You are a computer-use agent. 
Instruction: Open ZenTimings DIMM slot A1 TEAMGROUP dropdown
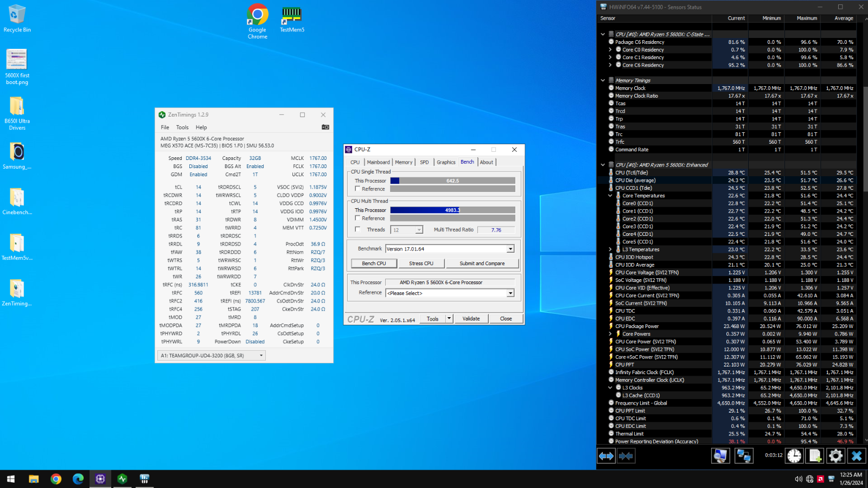point(212,356)
